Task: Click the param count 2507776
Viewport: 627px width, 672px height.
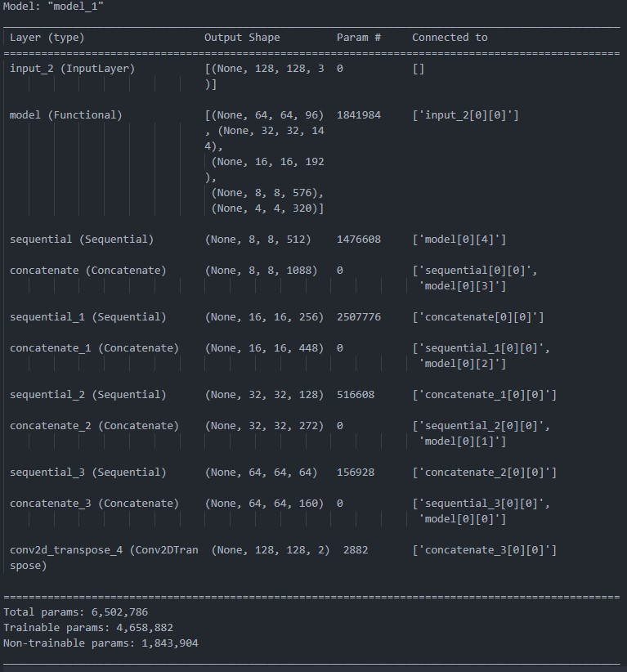Action: (359, 317)
